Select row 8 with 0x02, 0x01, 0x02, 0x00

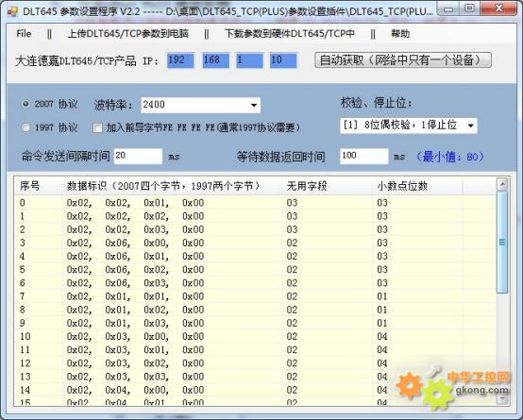coord(255,310)
